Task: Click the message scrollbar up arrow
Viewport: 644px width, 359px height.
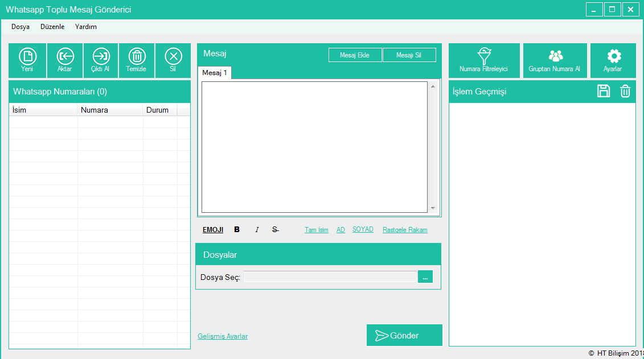Action: click(433, 86)
